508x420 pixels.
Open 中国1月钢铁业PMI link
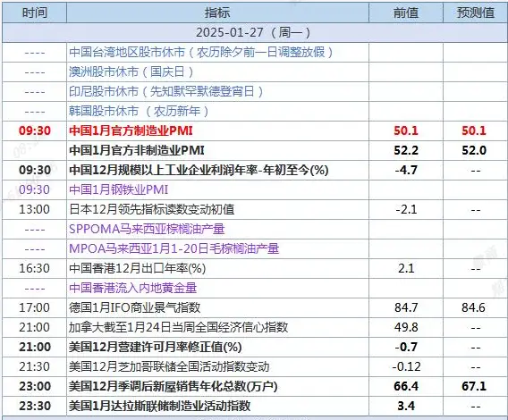pos(119,189)
